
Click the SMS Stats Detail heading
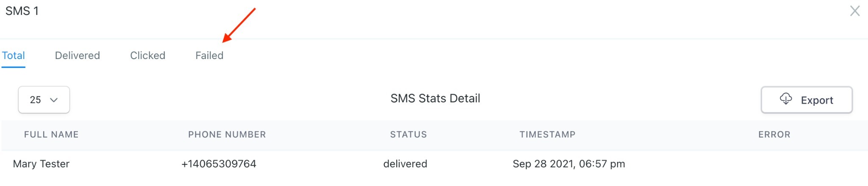click(435, 99)
